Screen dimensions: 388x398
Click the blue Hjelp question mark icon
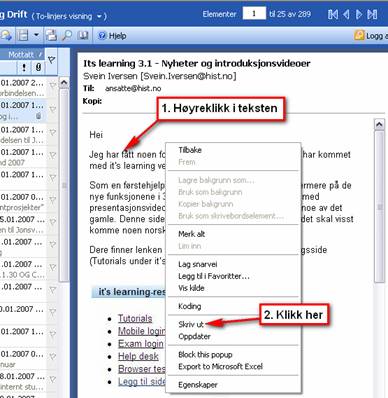(102, 36)
